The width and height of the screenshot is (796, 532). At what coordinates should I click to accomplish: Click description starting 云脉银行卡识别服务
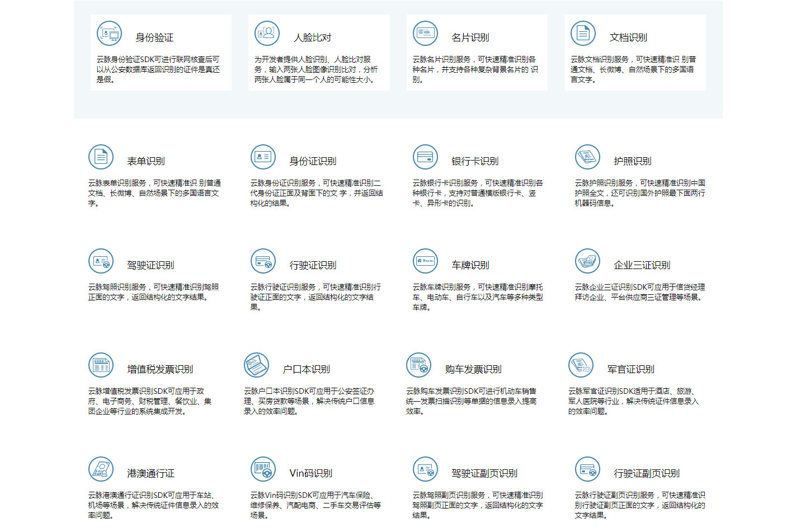point(478,193)
